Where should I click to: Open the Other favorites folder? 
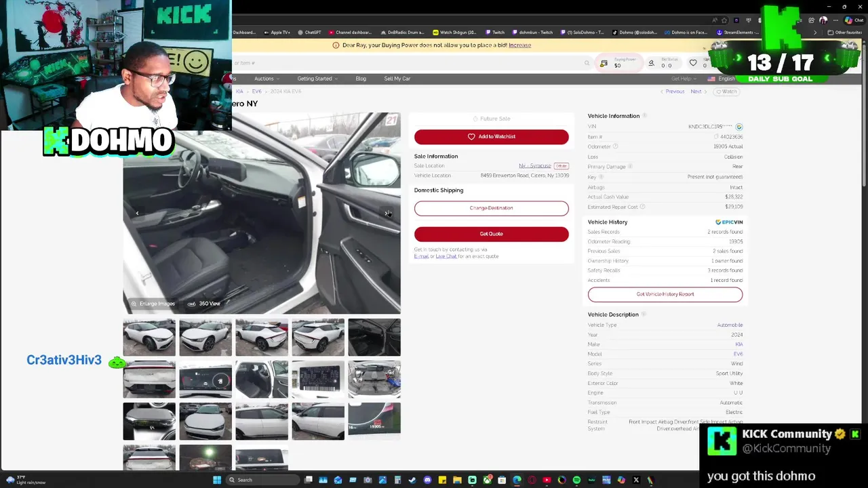(x=844, y=33)
